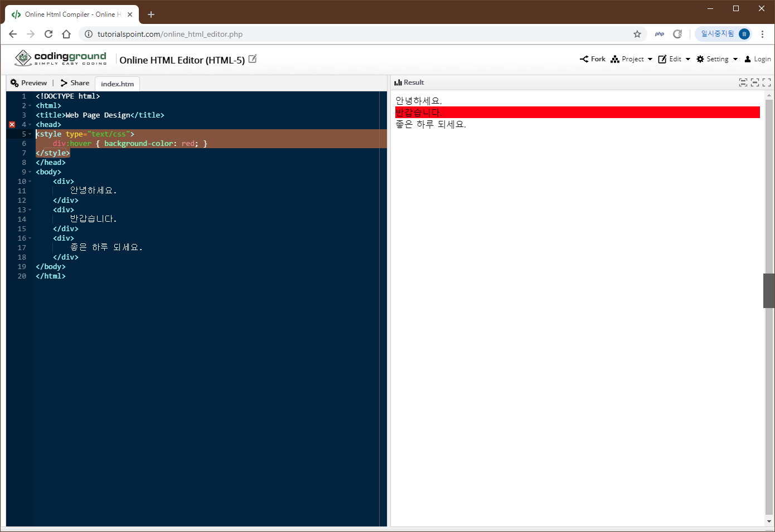Click the closing </html> tag line
775x532 pixels.
[x=51, y=276]
